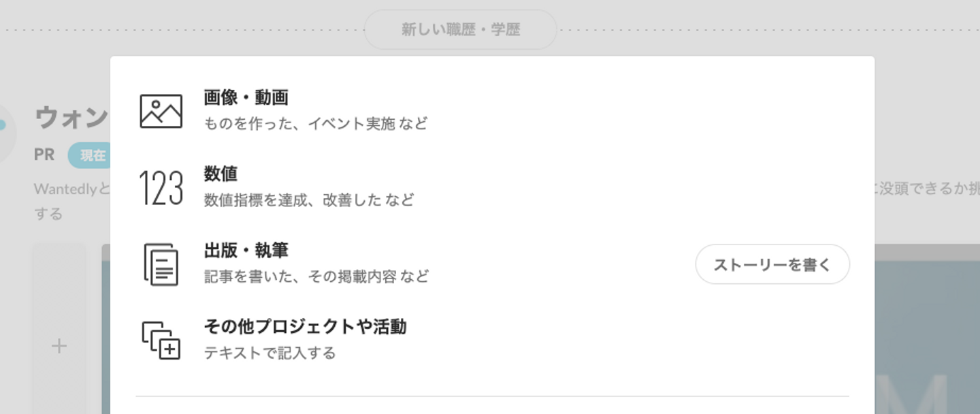The width and height of the screenshot is (980, 414).
Task: Click the テキストで記入する description text
Action: coord(269,353)
